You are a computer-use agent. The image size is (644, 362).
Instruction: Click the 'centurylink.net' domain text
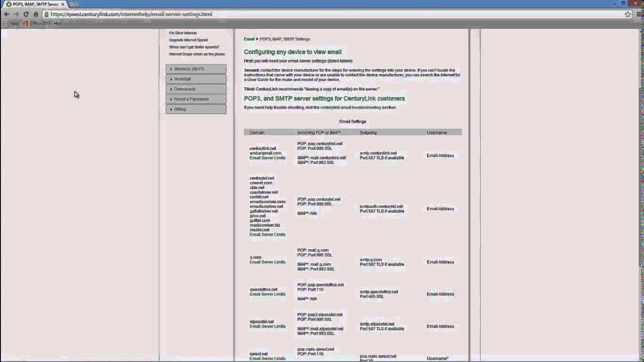tap(263, 149)
